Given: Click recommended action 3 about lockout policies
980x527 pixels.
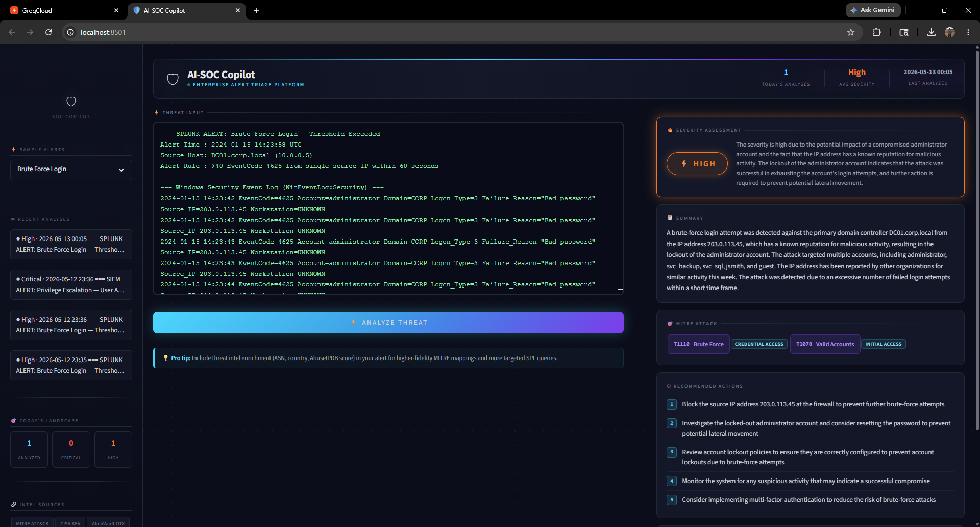Looking at the screenshot, I should click(810, 457).
